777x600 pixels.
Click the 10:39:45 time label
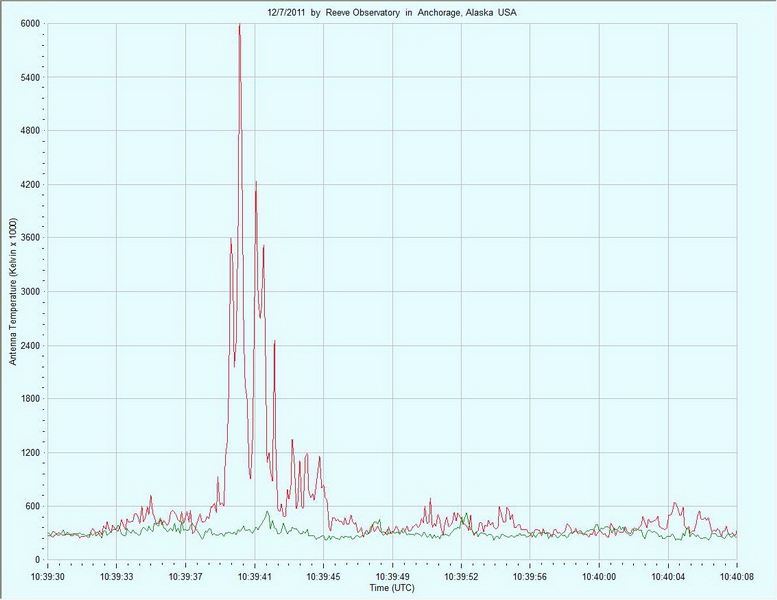coord(324,577)
